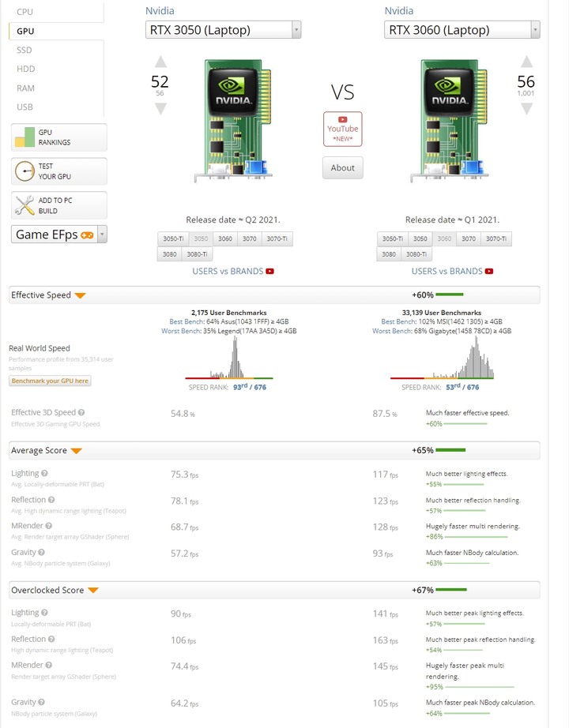Click help icon next to Overclocked MRender
The height and width of the screenshot is (728, 569).
tap(48, 666)
